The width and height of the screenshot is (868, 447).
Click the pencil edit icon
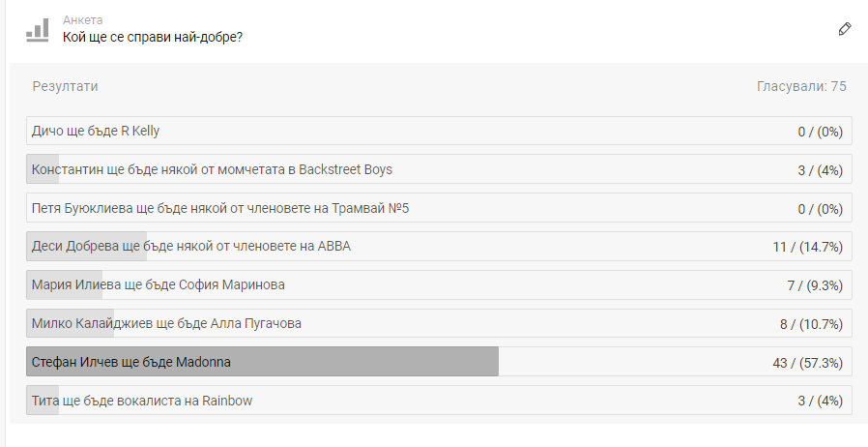click(x=844, y=29)
